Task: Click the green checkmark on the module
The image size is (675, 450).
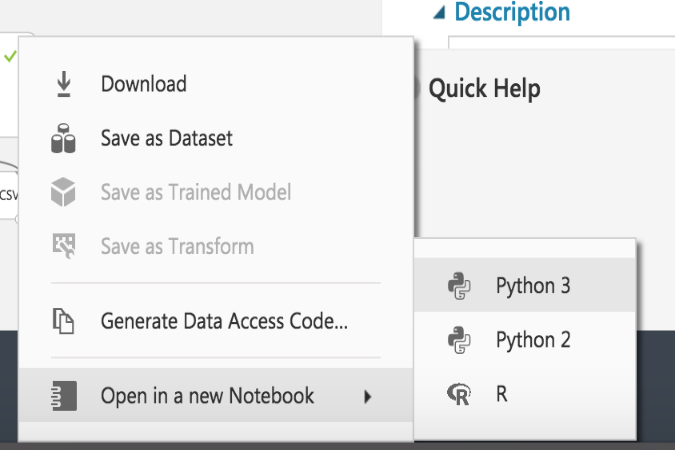Action: point(10,57)
